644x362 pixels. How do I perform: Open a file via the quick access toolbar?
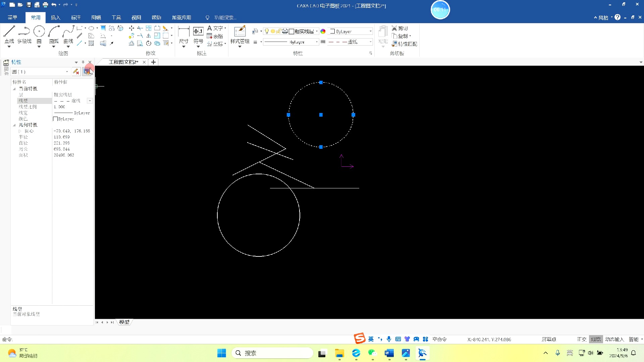click(x=20, y=5)
